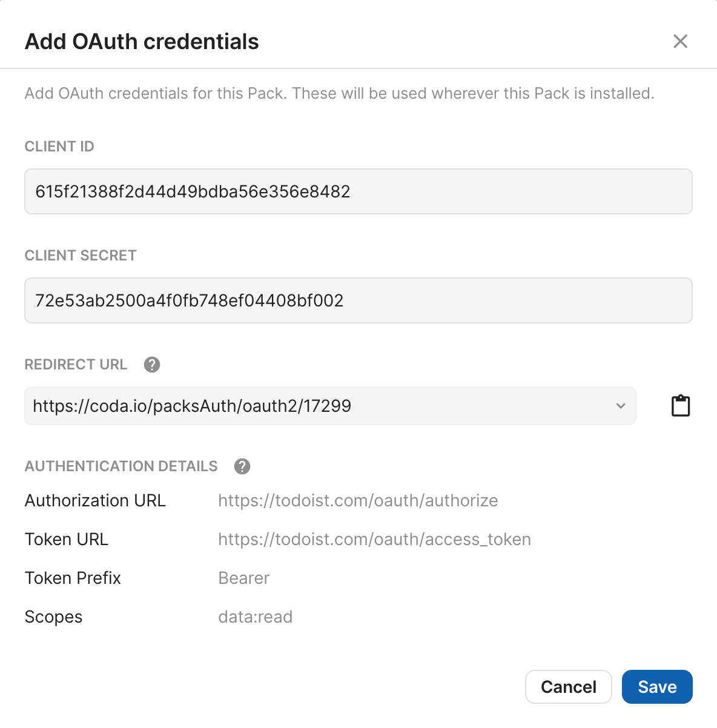This screenshot has height=728, width=717.
Task: Copy the redirect URL using the clipboard icon
Action: click(x=681, y=405)
